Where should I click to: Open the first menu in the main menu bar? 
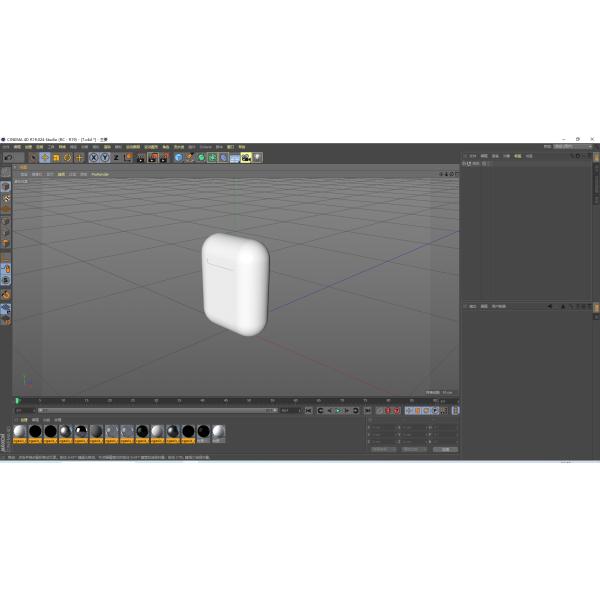4,147
